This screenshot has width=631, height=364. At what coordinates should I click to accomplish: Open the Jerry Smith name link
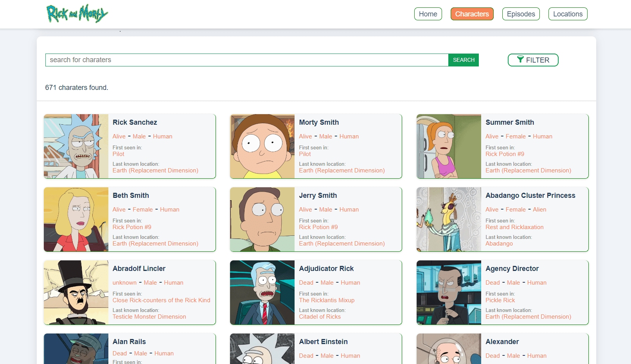[x=318, y=195]
